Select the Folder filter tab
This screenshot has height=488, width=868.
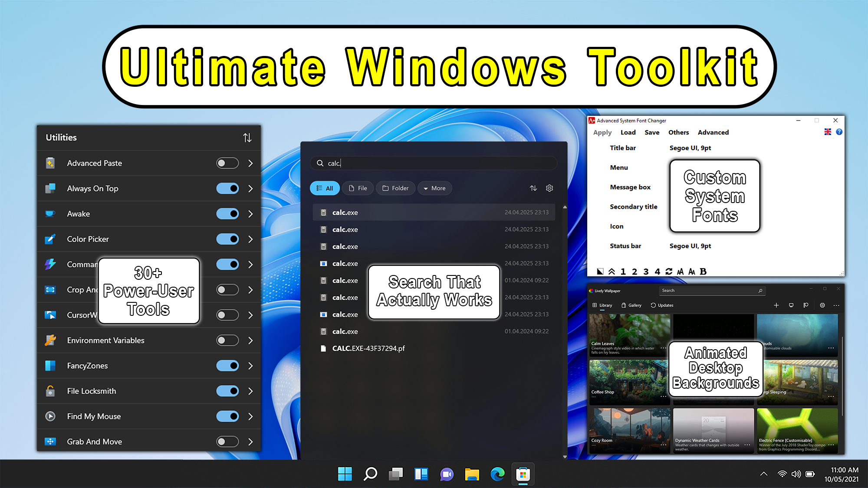pyautogui.click(x=395, y=188)
